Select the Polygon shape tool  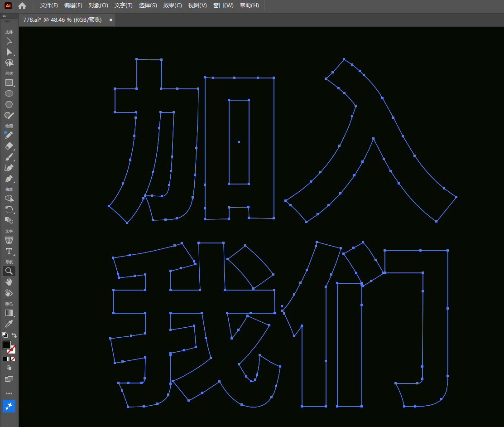[x=9, y=105]
